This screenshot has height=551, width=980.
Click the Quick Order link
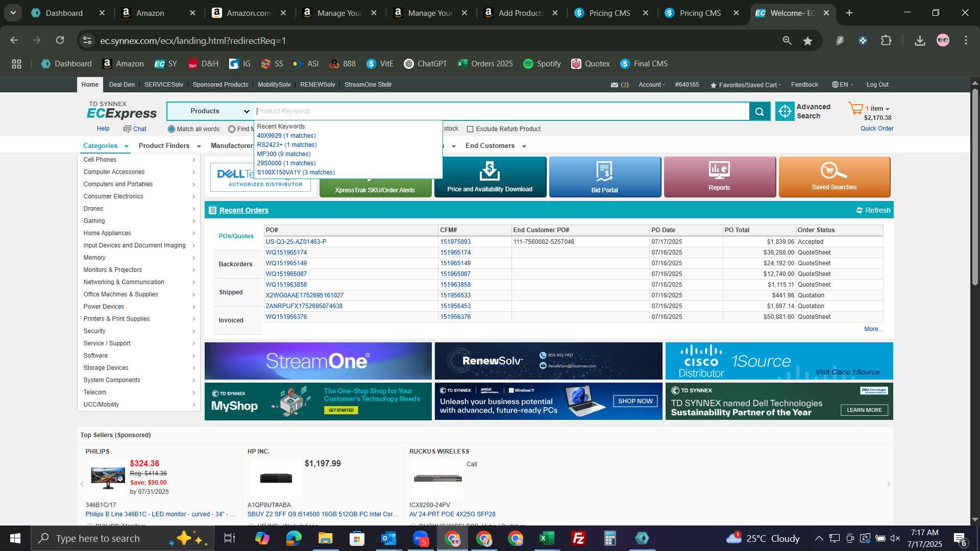(877, 129)
